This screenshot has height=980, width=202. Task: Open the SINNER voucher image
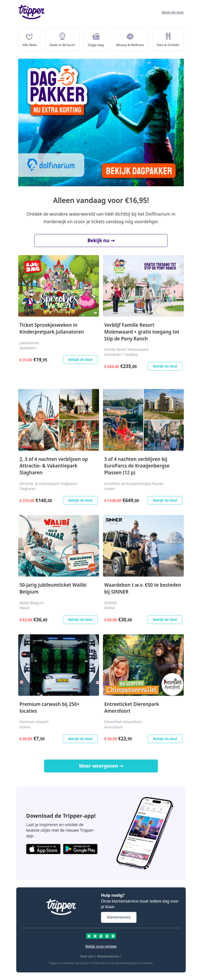click(x=143, y=546)
